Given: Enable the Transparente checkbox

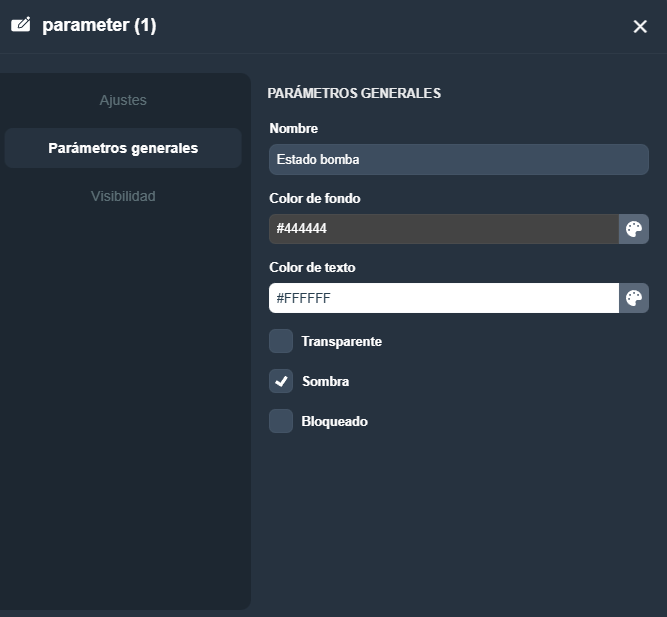Looking at the screenshot, I should pos(281,341).
